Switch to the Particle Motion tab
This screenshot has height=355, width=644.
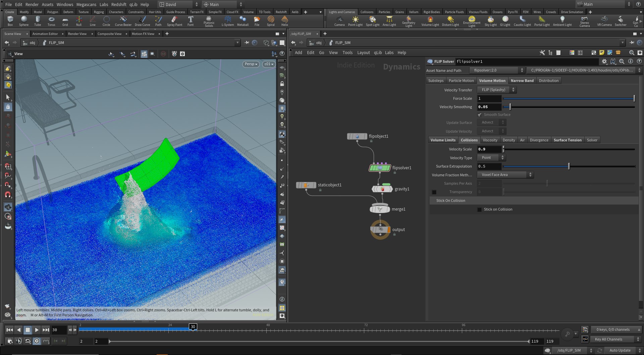coord(461,81)
